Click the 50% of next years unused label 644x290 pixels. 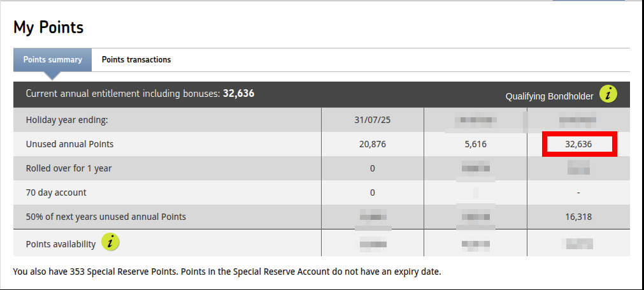click(x=106, y=217)
